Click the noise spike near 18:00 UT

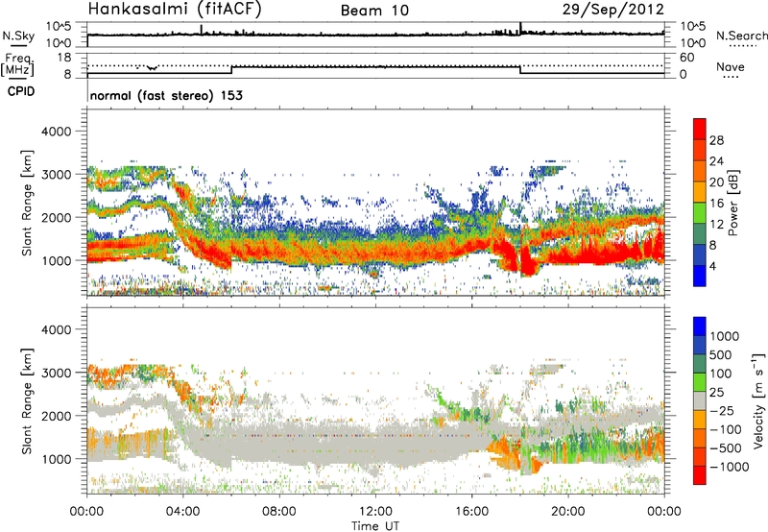(520, 28)
